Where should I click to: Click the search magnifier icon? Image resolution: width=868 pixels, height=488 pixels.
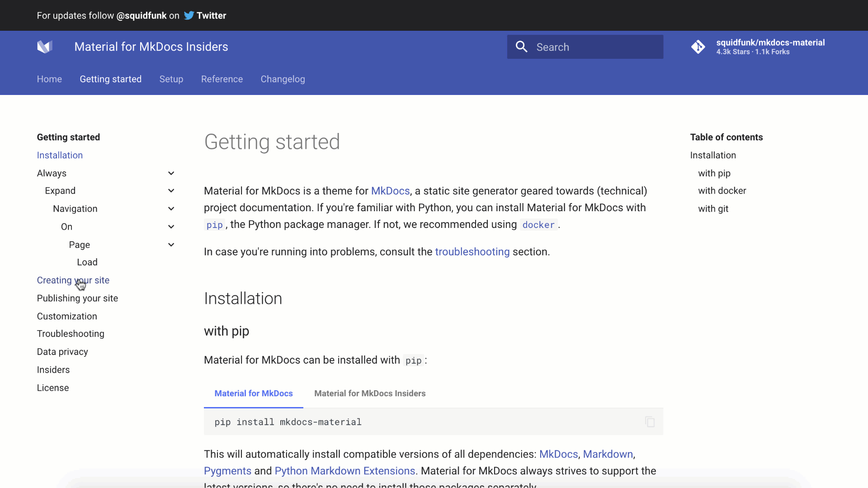click(x=521, y=47)
